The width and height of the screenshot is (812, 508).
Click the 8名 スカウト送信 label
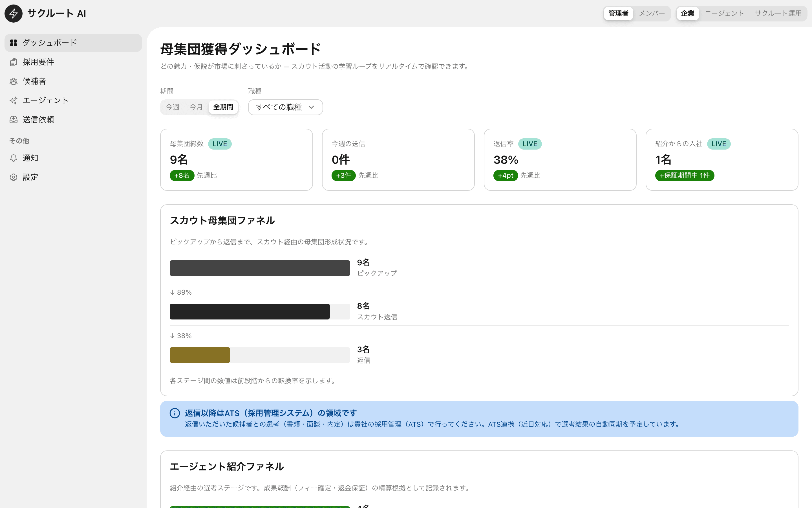(377, 311)
